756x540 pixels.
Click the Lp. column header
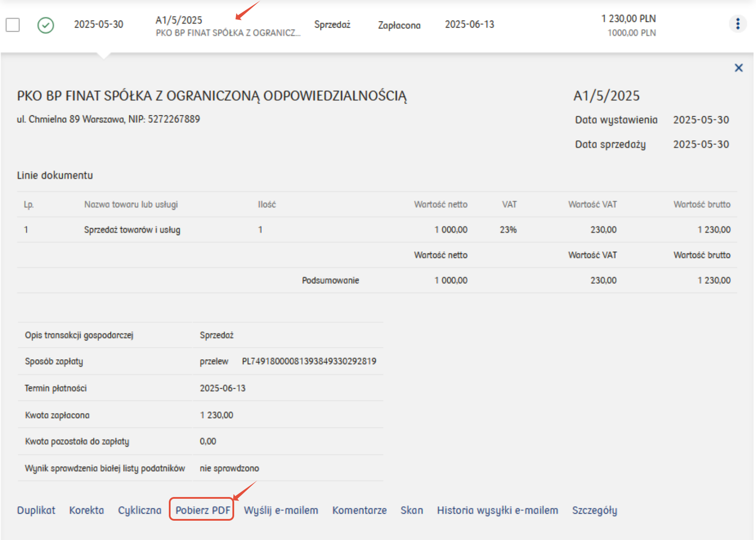(29, 205)
